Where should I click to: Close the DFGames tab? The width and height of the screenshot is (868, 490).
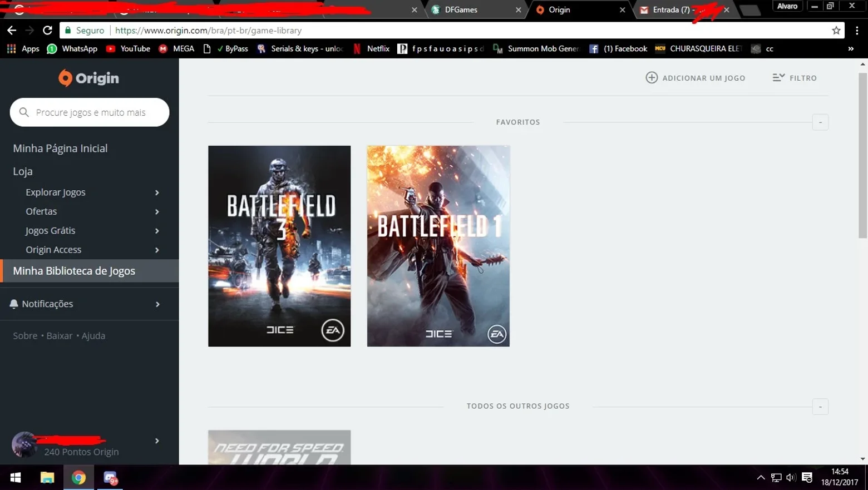518,10
